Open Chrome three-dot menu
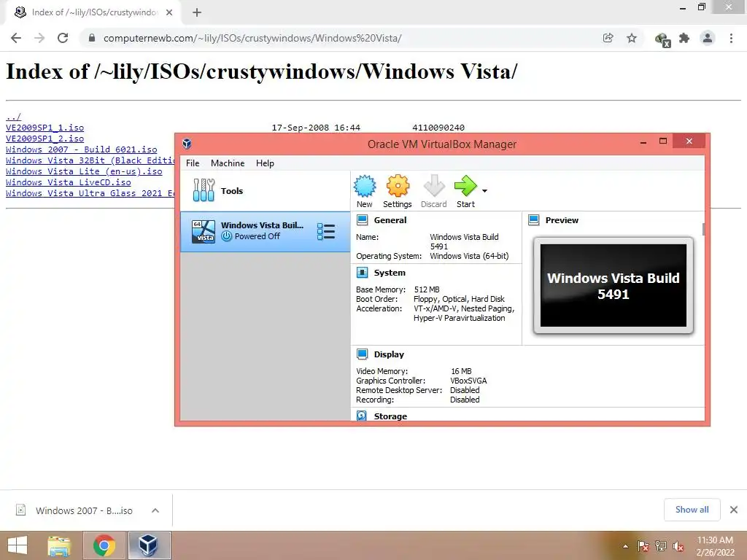Screen dimensions: 747x560 (731, 38)
